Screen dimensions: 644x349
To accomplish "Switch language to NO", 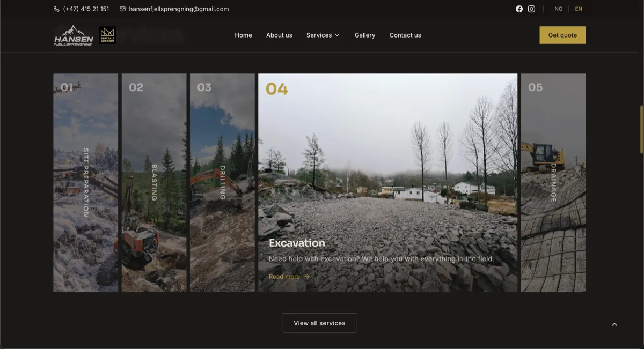I will point(558,9).
